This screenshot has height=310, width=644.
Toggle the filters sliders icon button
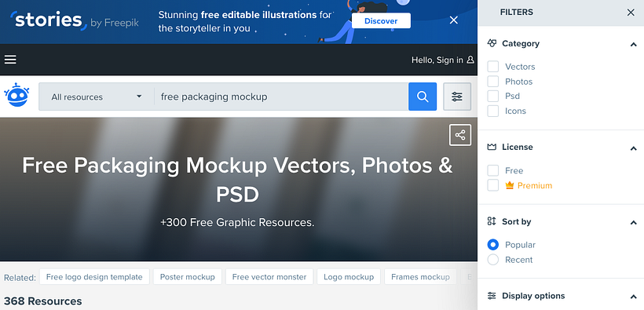(457, 97)
